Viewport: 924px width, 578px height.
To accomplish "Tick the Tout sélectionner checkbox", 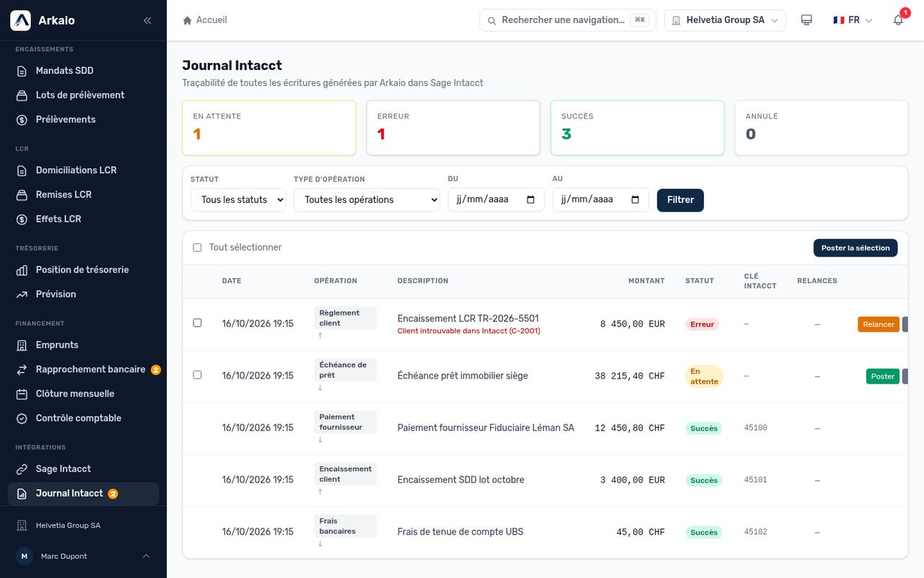I will (x=197, y=248).
